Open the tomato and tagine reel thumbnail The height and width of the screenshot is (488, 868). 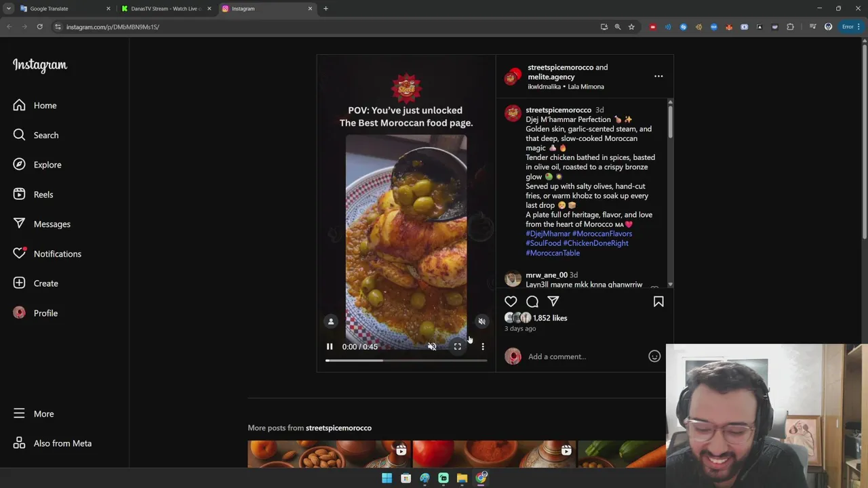(494, 454)
